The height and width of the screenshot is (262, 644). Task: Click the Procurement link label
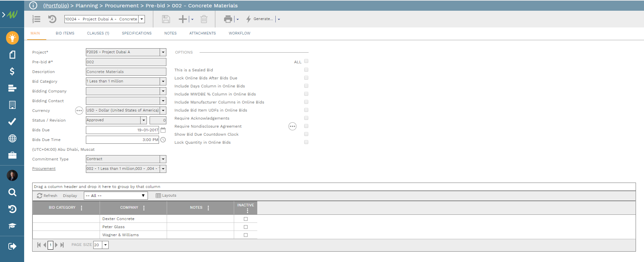click(44, 169)
